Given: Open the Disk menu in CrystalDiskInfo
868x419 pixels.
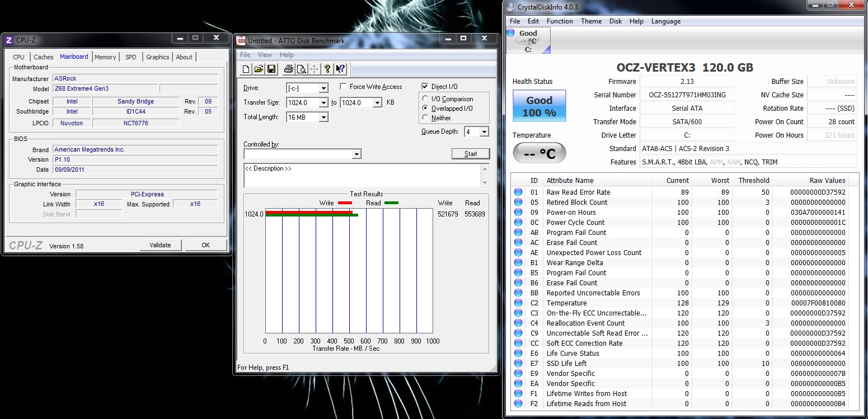Looking at the screenshot, I should (616, 21).
